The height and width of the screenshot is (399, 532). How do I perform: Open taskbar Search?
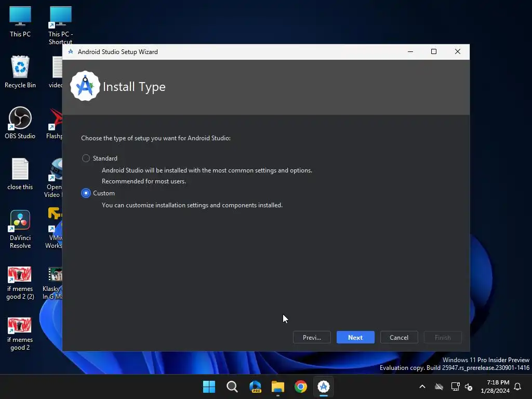click(x=232, y=387)
